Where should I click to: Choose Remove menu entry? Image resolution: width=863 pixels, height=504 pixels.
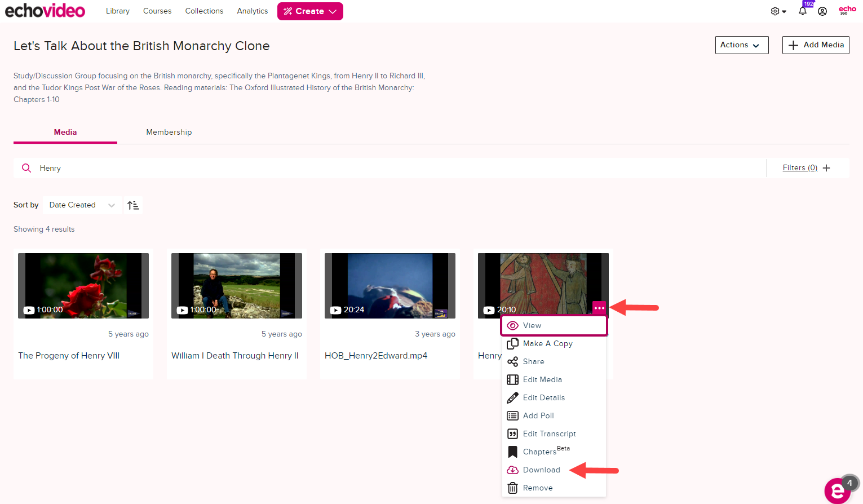click(x=554, y=488)
